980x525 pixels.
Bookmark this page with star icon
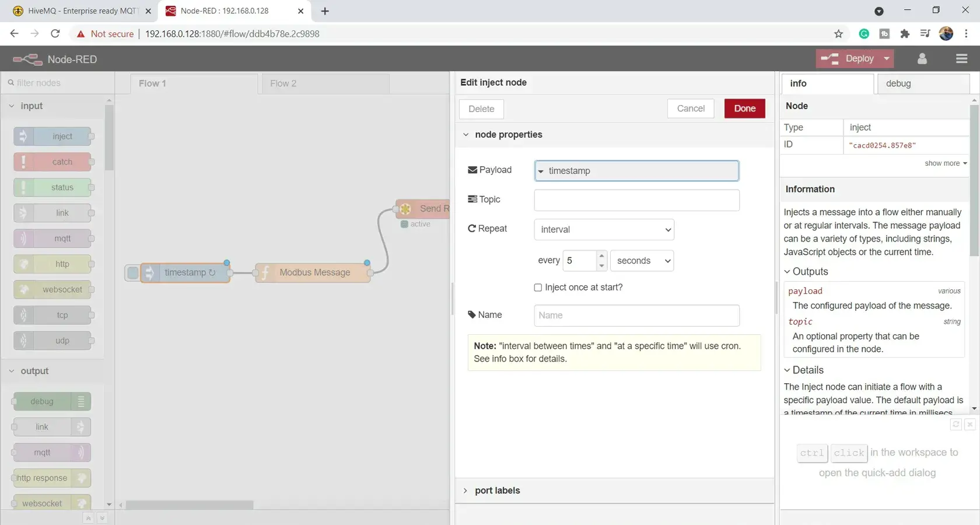tap(838, 34)
